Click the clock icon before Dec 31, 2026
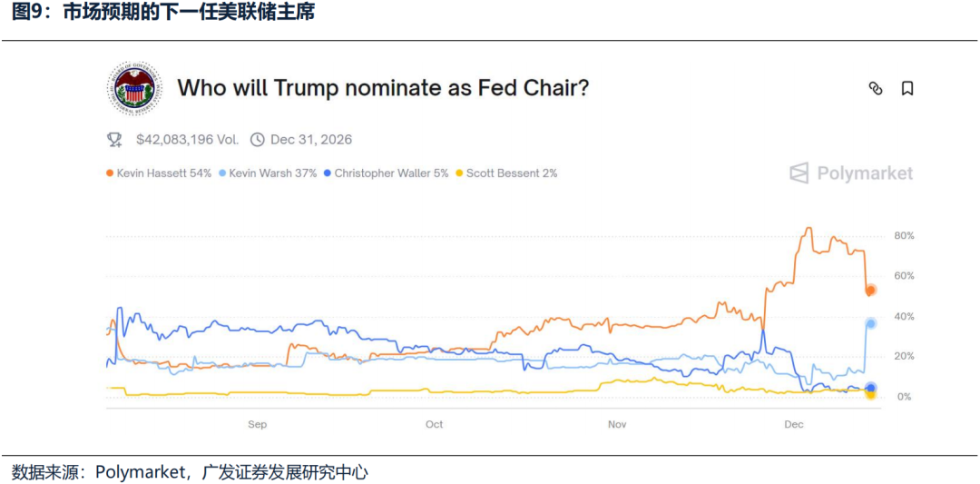This screenshot has width=980, height=484. click(x=257, y=140)
